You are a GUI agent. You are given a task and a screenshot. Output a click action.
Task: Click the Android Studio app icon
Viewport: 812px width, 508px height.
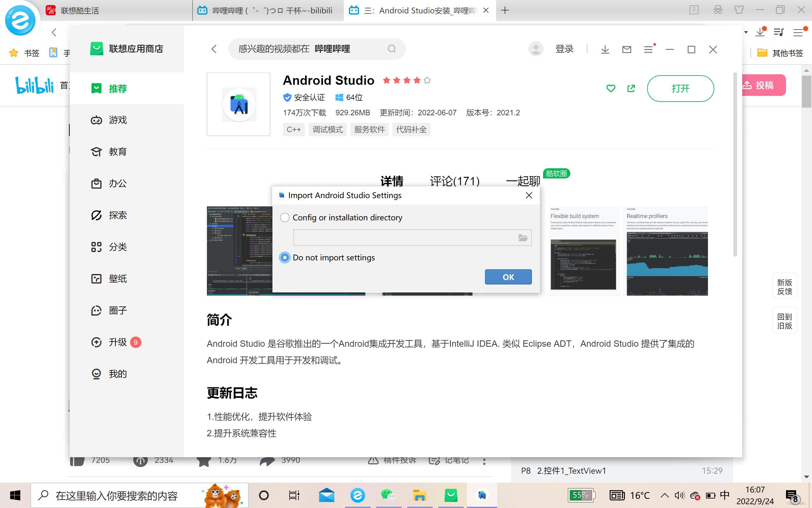pos(239,104)
